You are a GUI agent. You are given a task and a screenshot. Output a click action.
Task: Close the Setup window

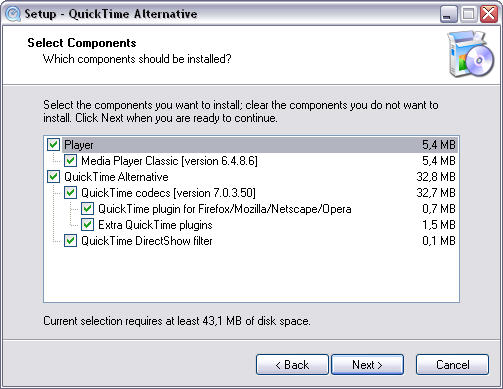point(489,14)
